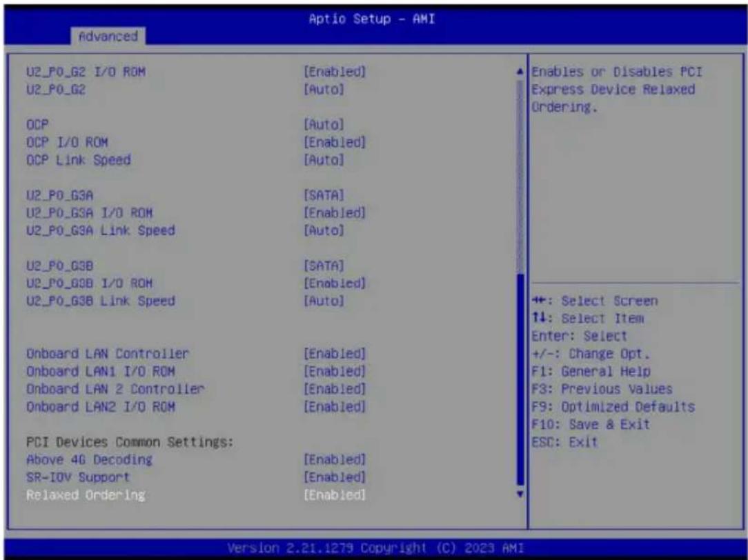748x560 pixels.
Task: Change the Enabled value for U2_P0_G2 I/O ROM
Action: [x=335, y=72]
